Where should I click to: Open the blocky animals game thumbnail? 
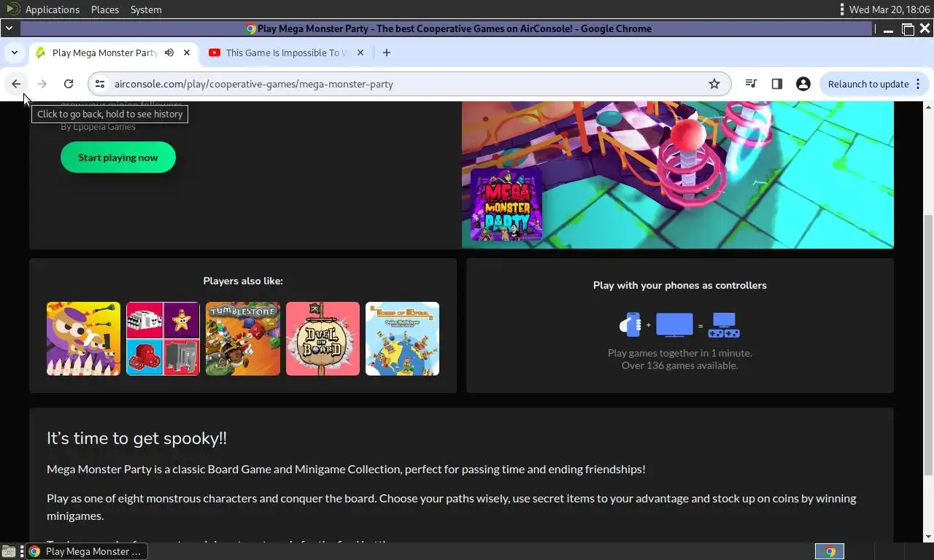coord(163,339)
